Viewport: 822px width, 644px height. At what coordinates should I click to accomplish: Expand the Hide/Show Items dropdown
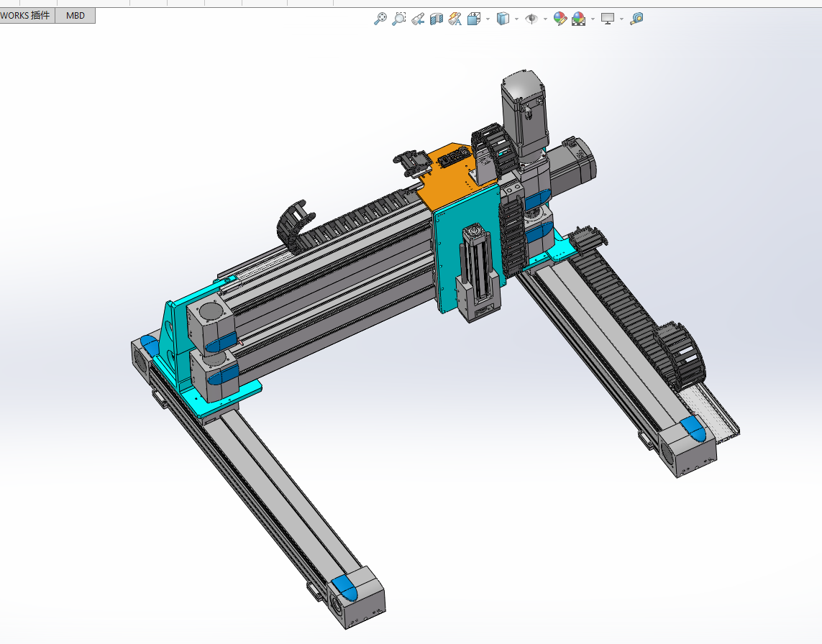click(544, 19)
